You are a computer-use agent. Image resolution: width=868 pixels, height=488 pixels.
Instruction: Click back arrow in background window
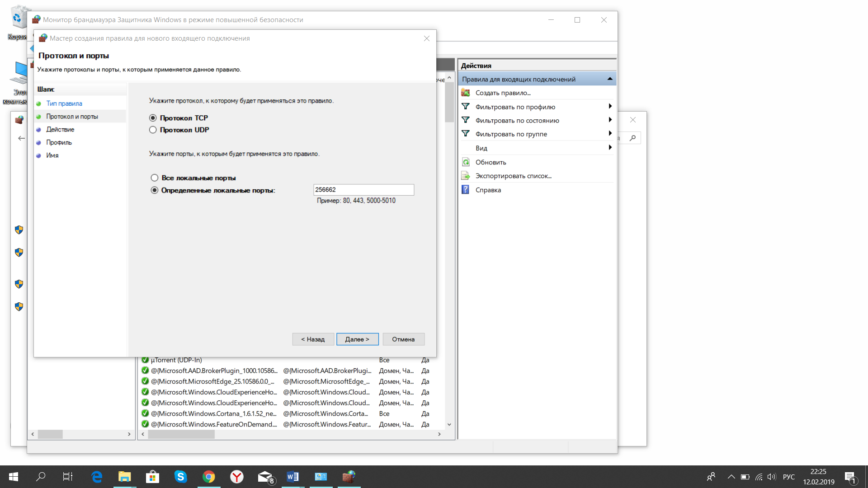coord(21,138)
